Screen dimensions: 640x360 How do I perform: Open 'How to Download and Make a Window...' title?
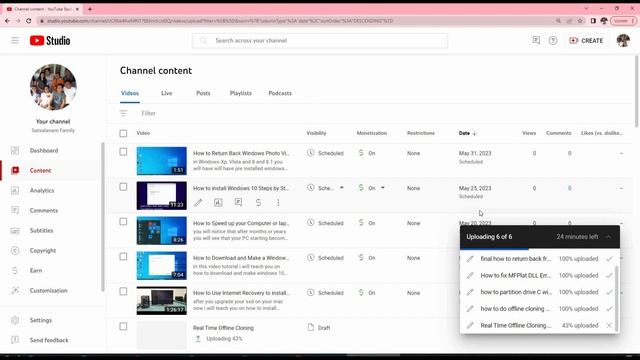(241, 258)
